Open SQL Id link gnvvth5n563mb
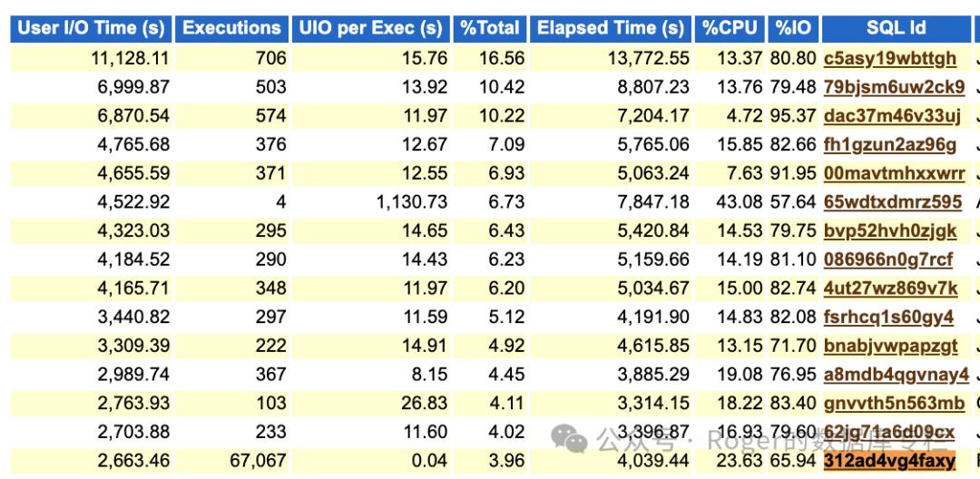The image size is (980, 479). pyautogui.click(x=894, y=404)
